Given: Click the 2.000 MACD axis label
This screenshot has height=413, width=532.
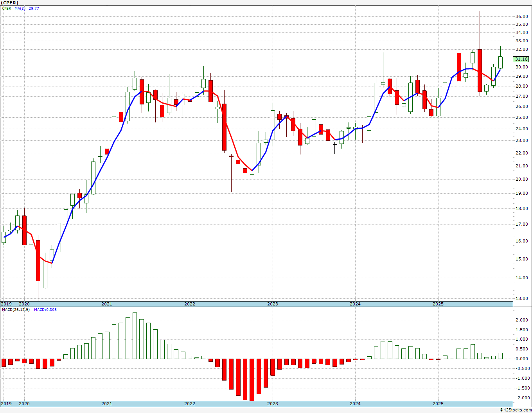Looking at the screenshot, I should [522, 320].
